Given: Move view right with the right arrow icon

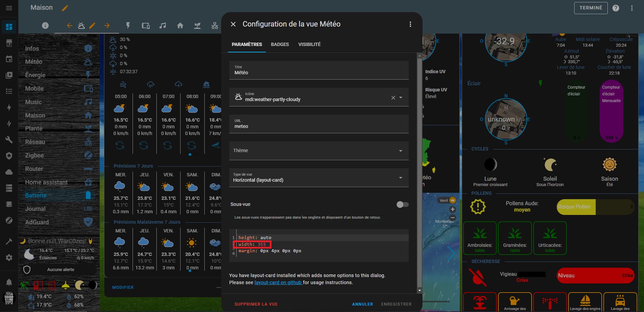Looking at the screenshot, I should point(107,26).
